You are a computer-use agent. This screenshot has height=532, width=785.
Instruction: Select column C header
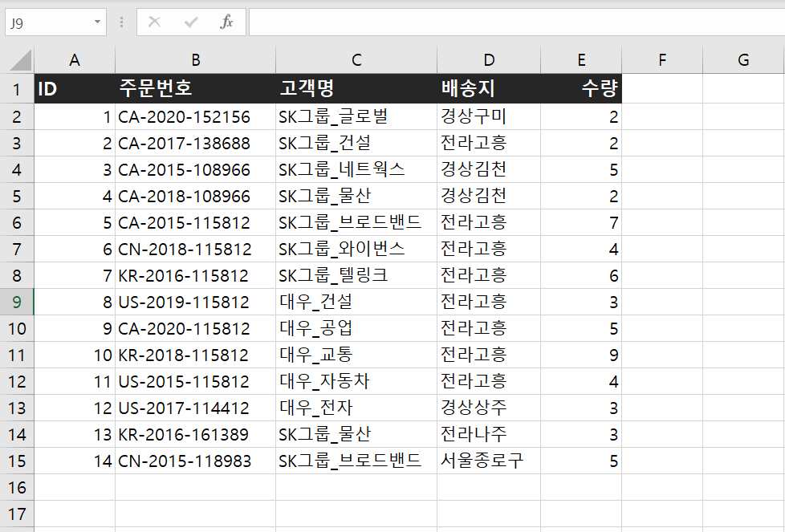[x=356, y=60]
